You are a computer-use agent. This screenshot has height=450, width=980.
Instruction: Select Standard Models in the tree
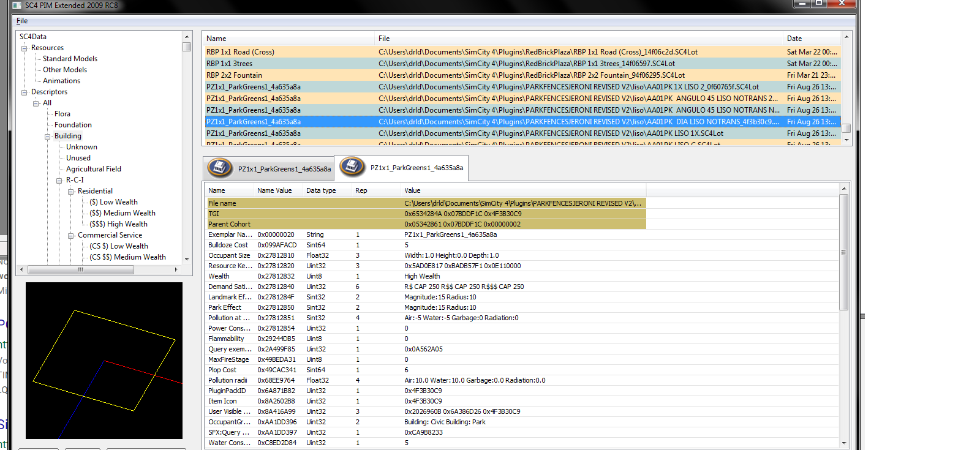[70, 59]
